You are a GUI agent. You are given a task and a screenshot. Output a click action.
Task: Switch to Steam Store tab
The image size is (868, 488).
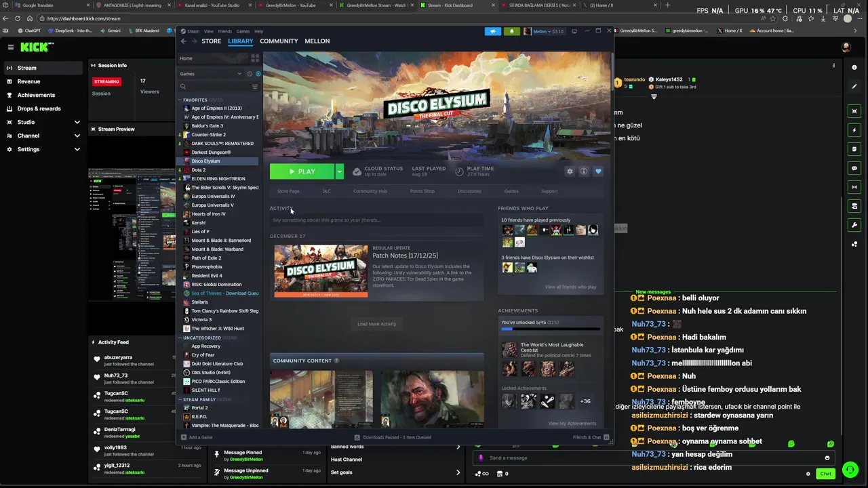pos(211,41)
